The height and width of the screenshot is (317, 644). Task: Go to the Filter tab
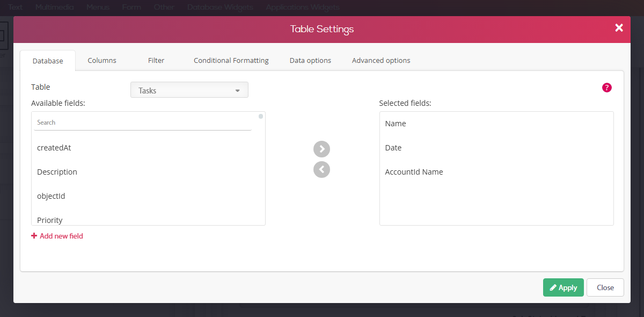click(x=156, y=61)
